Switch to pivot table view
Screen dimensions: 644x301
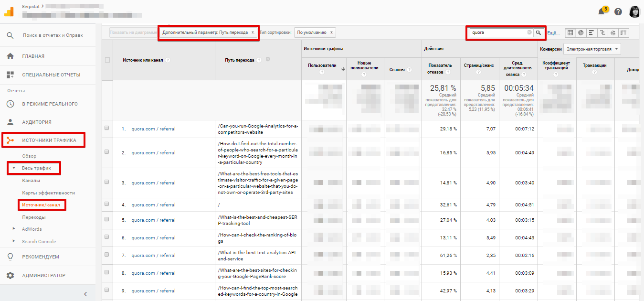coord(624,32)
